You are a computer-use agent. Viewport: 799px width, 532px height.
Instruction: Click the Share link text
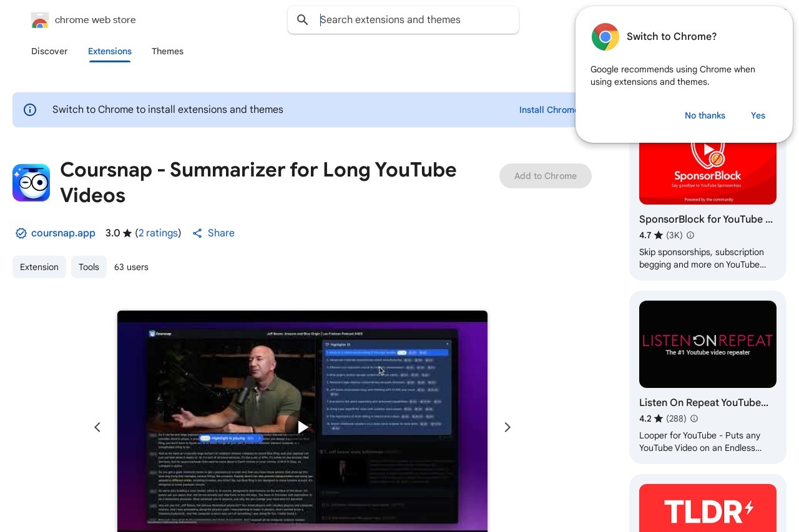pyautogui.click(x=221, y=233)
